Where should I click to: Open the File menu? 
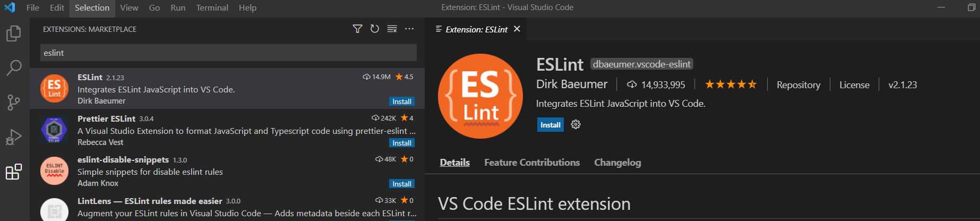tap(33, 7)
